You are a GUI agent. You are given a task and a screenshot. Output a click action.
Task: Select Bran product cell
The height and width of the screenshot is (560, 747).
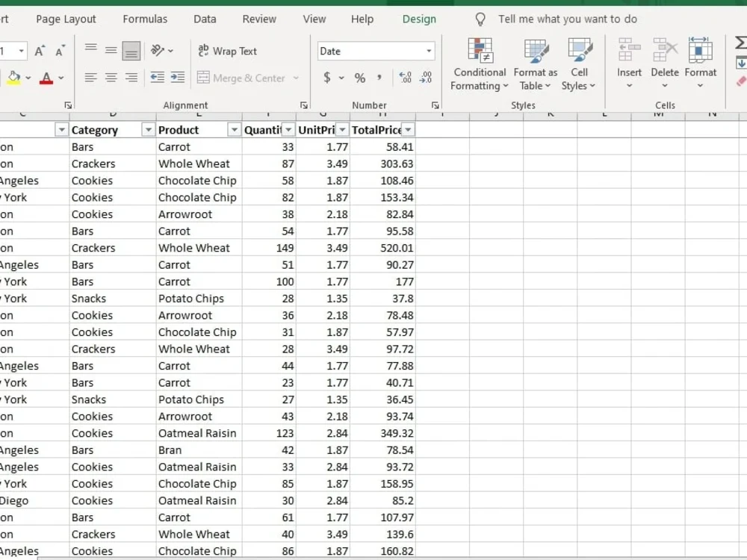point(199,450)
